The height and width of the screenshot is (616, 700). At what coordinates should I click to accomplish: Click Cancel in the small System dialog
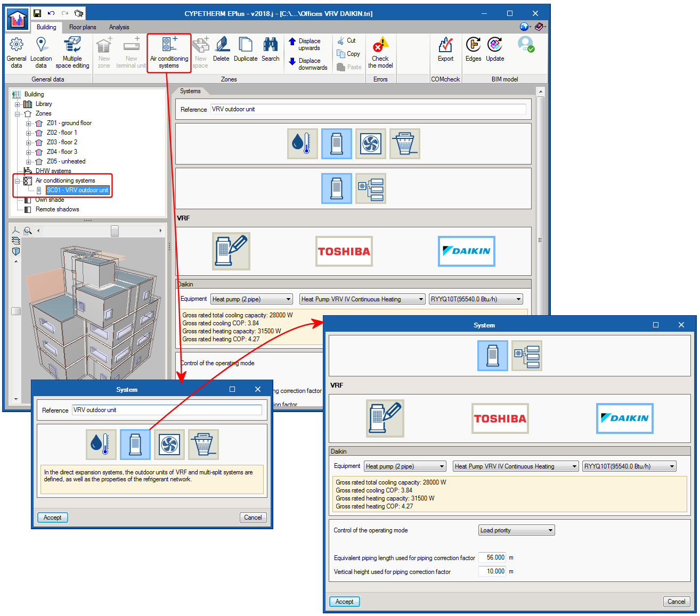coord(253,518)
